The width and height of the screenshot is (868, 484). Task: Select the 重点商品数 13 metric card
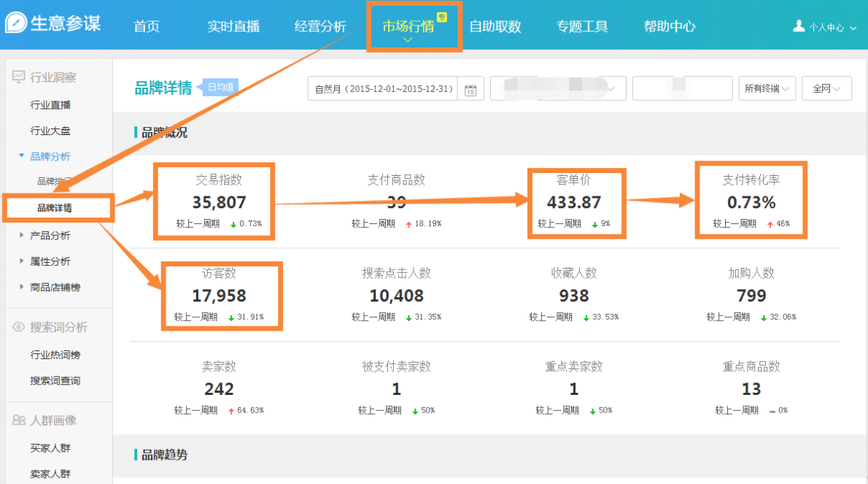[x=751, y=389]
